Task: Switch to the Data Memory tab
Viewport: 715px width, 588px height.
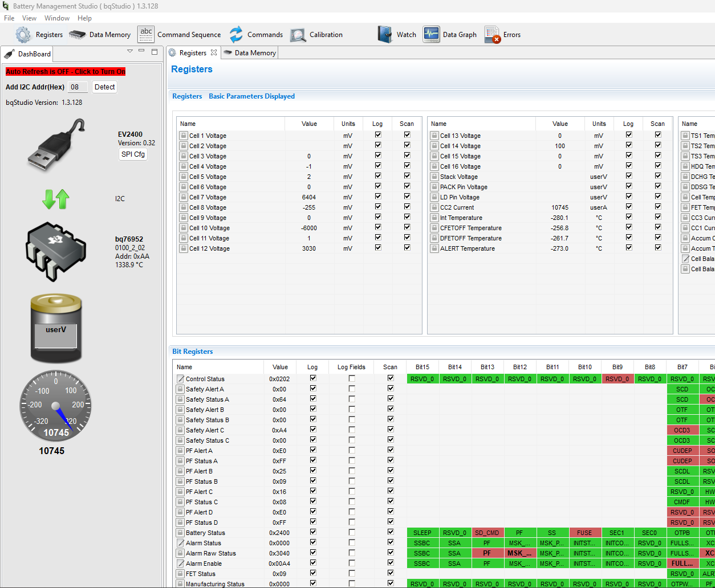Action: [x=249, y=53]
